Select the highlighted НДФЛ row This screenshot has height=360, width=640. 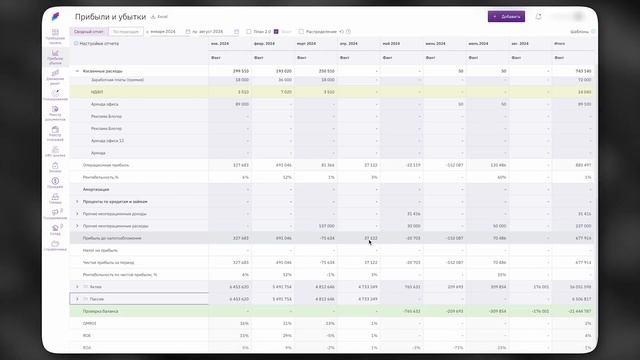coord(331,92)
